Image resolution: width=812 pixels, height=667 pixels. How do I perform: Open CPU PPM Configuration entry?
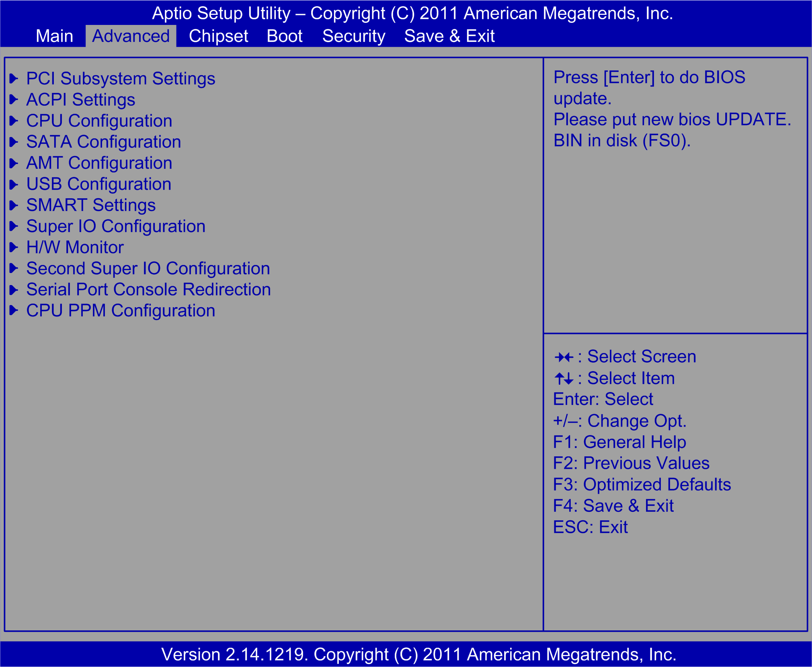coord(121,311)
